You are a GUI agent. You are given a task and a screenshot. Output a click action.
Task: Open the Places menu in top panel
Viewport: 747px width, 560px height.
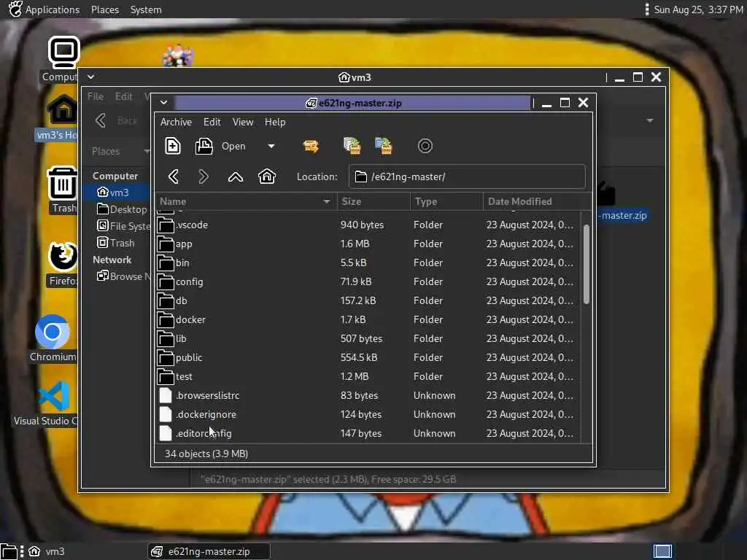coord(105,9)
